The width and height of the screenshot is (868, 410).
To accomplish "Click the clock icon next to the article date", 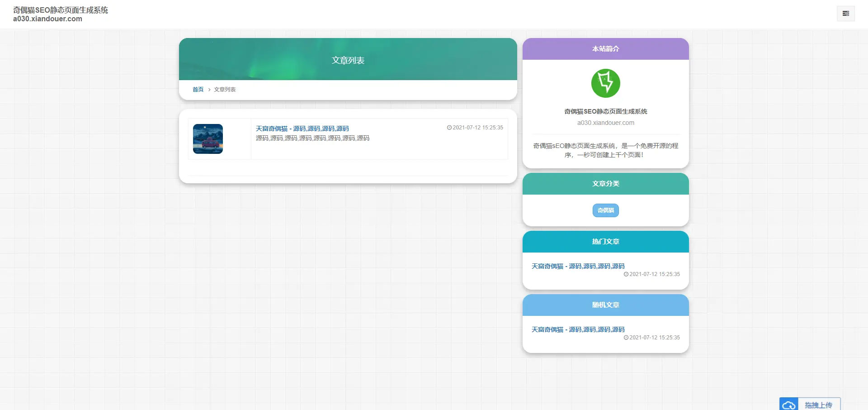I will 449,128.
